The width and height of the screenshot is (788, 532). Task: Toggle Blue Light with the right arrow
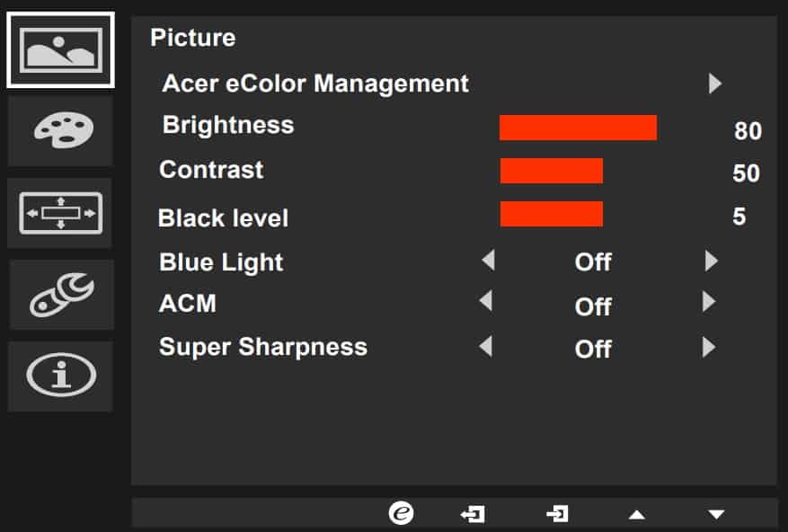point(712,262)
